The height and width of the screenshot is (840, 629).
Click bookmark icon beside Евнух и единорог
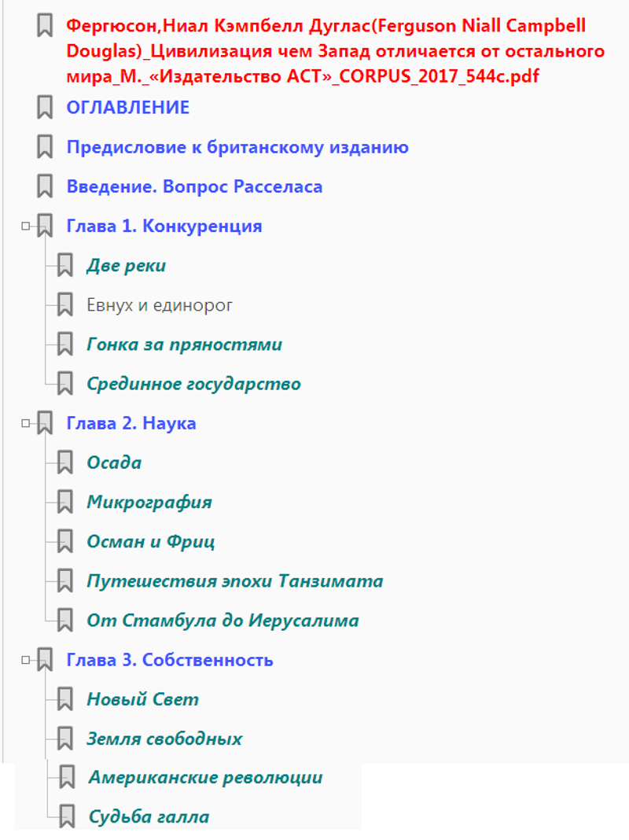tap(65, 304)
